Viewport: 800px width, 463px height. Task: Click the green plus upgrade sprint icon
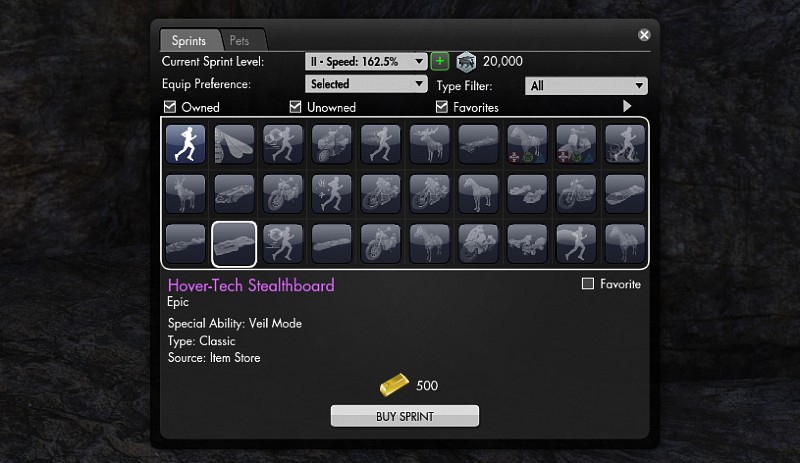click(x=440, y=61)
